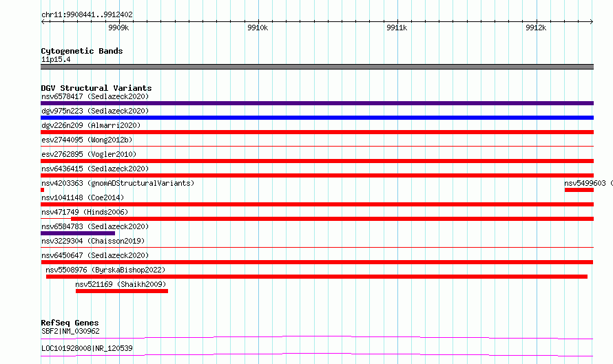Select nsv6450647 (Sedlazeck2020) label
Image resolution: width=613 pixels, height=364 pixels.
click(x=95, y=255)
